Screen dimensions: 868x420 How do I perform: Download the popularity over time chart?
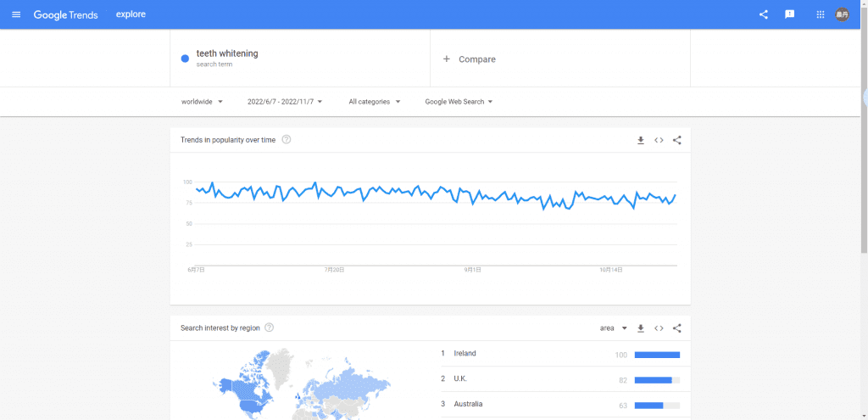(641, 140)
